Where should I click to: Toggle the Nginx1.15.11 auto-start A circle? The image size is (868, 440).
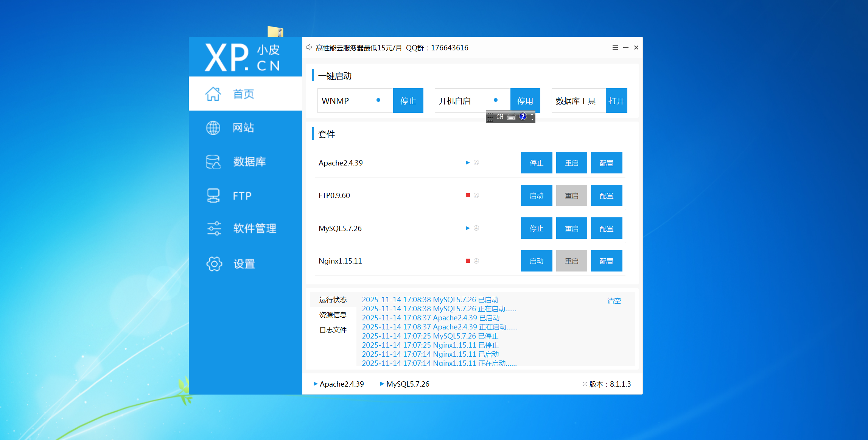pos(476,261)
